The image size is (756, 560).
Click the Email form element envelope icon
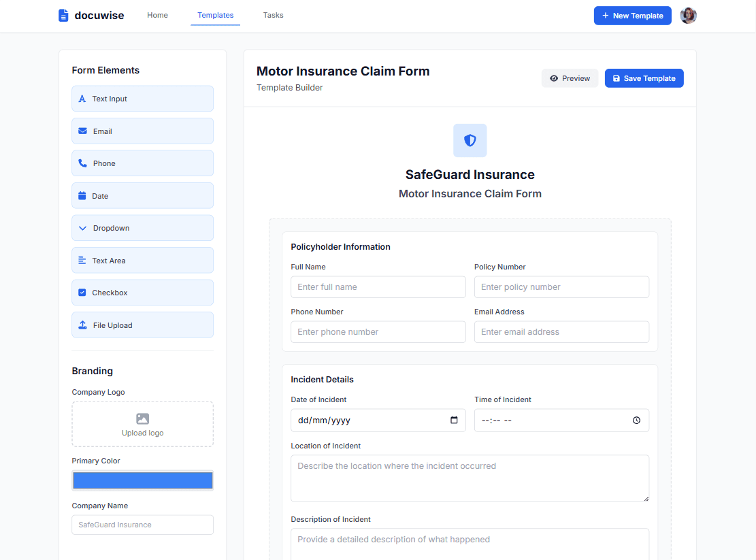(x=82, y=131)
